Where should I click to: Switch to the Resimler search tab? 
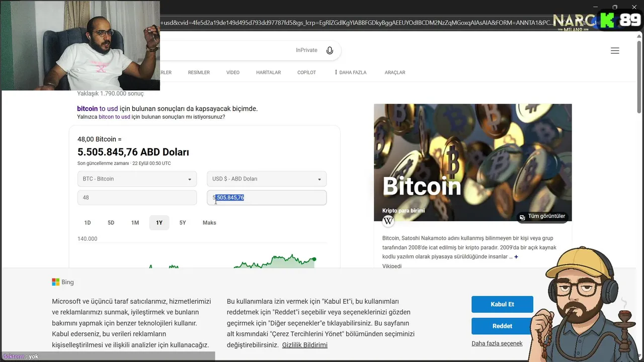click(x=199, y=72)
